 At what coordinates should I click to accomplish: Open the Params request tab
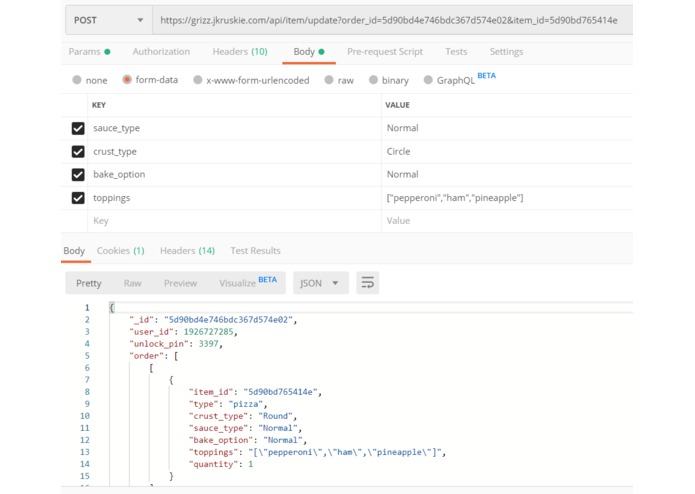click(89, 52)
